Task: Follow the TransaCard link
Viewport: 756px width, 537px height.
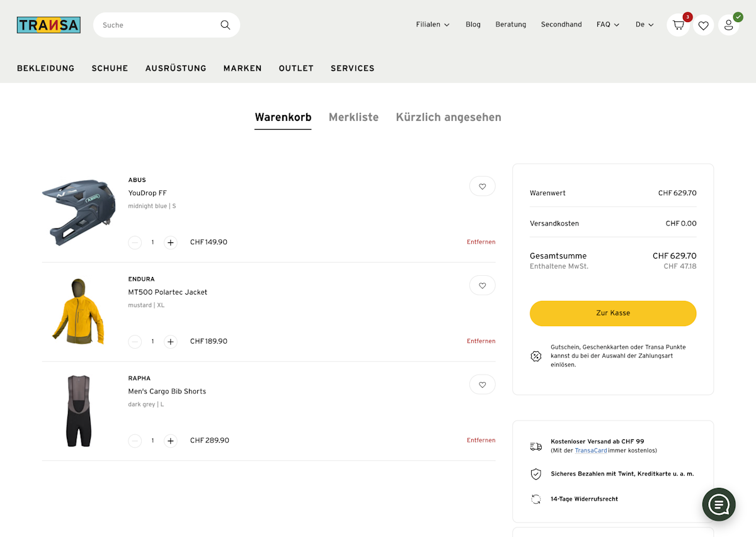Action: tap(591, 451)
